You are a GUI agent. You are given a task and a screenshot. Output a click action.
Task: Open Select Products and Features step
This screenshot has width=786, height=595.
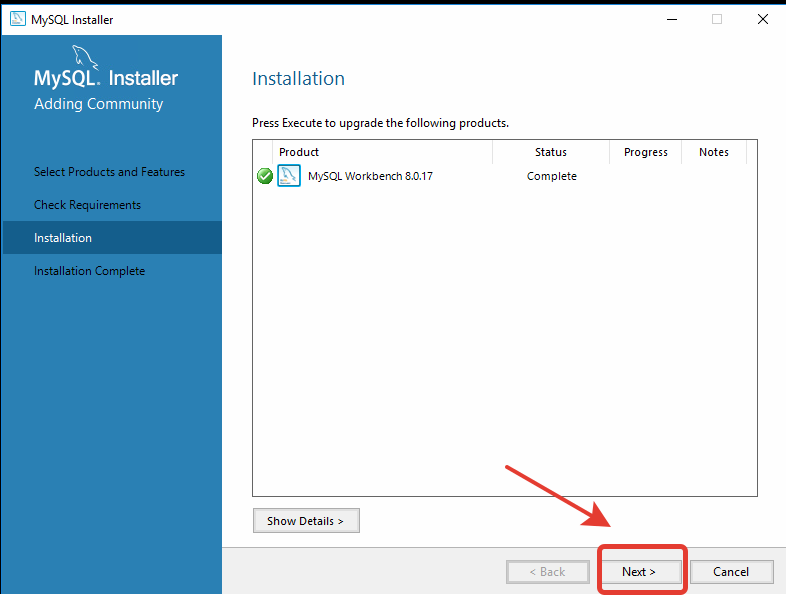point(109,172)
